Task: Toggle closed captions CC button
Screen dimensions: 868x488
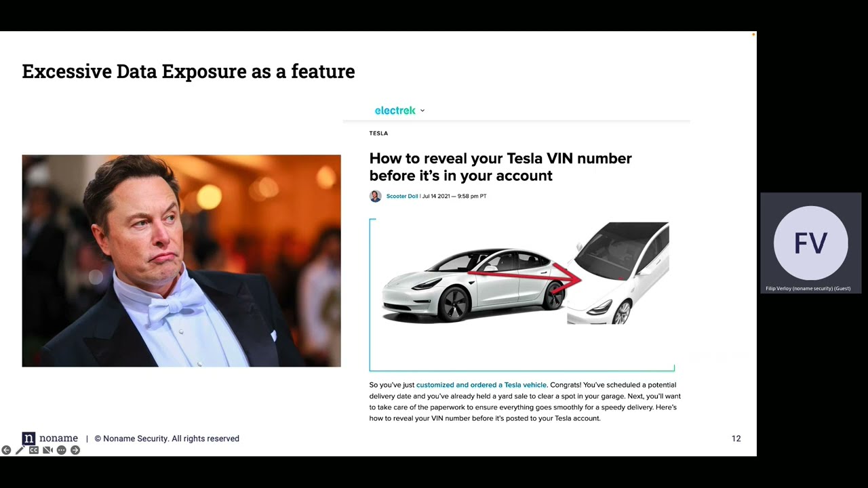Action: (x=33, y=450)
